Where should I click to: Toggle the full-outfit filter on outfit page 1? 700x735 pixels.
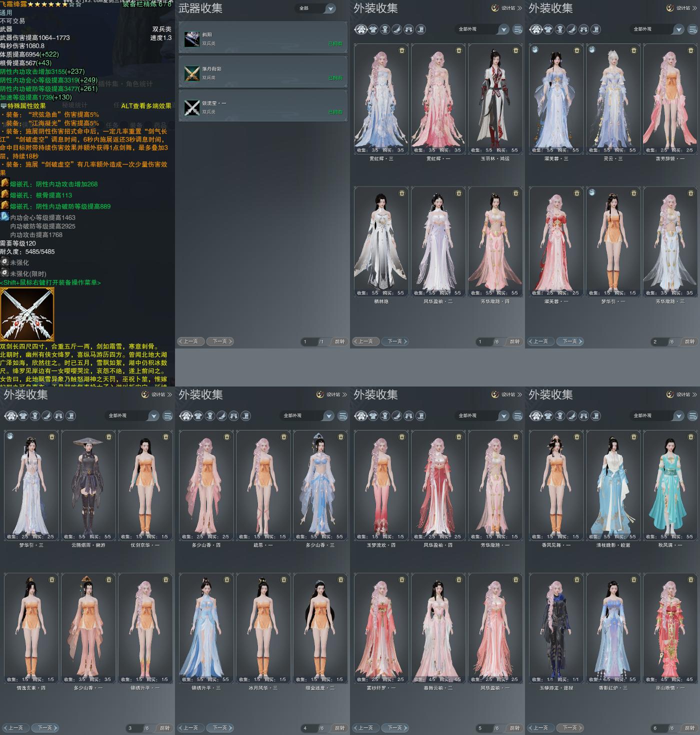pyautogui.click(x=361, y=29)
